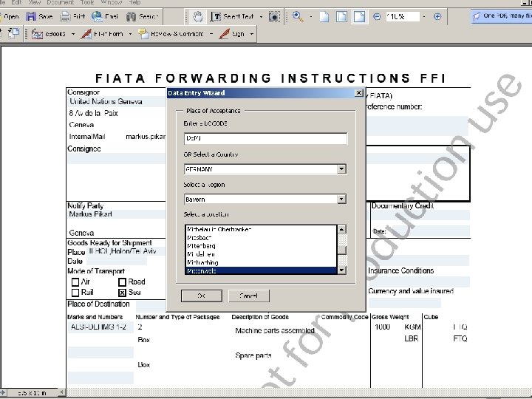Select highlighted Mittenwald list entry
This screenshot has width=532, height=399.
(261, 270)
